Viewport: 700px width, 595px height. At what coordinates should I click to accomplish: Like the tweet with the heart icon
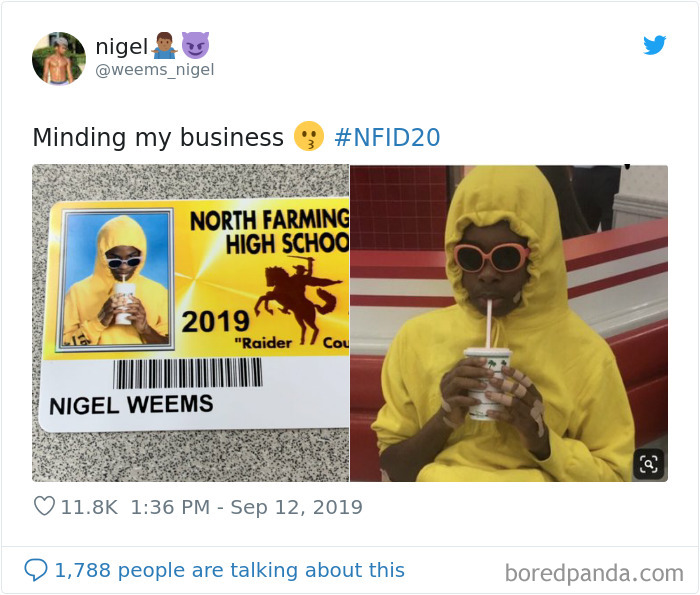[44, 506]
